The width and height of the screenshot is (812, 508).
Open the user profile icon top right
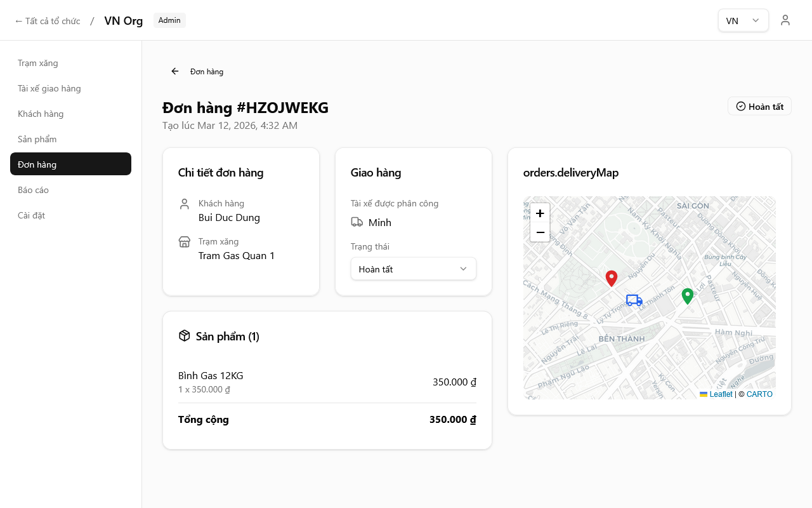(785, 20)
